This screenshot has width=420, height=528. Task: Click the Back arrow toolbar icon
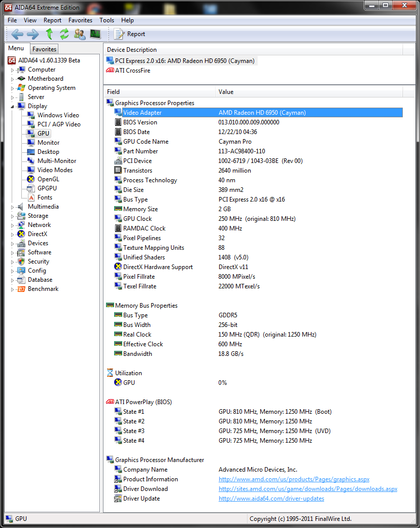[x=17, y=34]
